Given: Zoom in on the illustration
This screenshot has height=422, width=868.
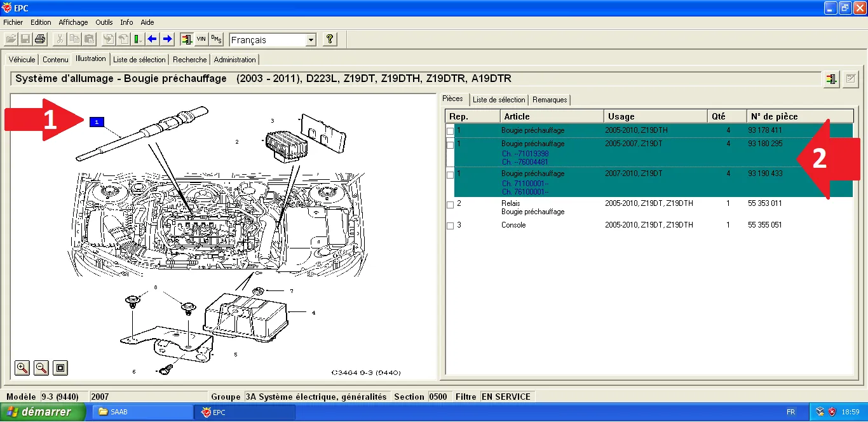Looking at the screenshot, I should 23,367.
